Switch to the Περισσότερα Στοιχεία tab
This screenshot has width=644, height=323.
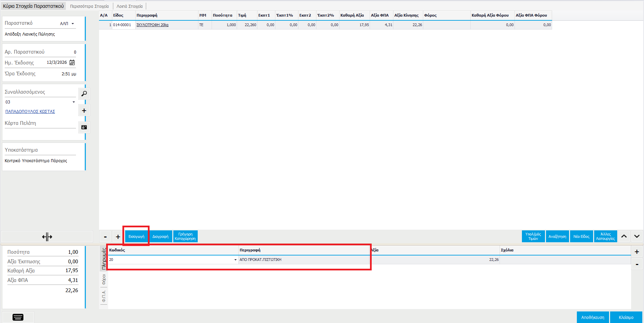tap(90, 6)
